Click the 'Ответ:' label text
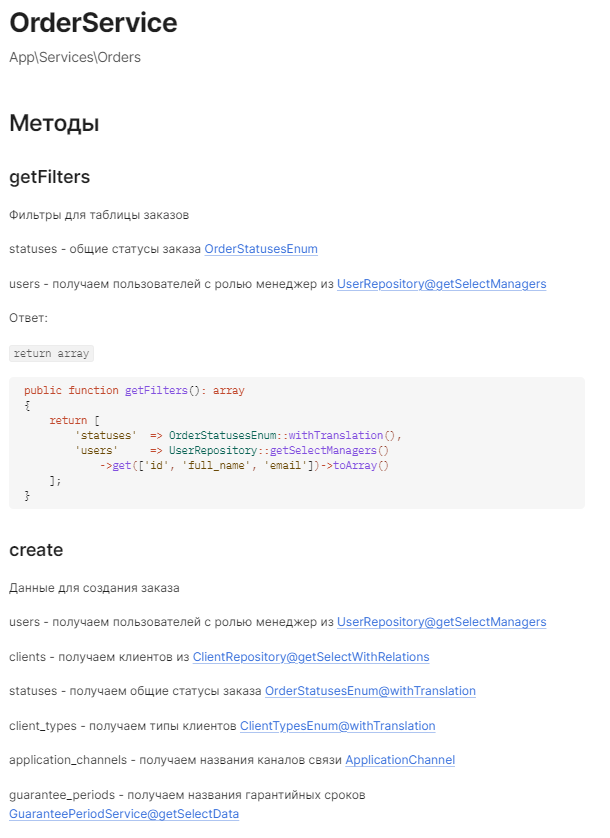The image size is (610, 838). (x=28, y=318)
